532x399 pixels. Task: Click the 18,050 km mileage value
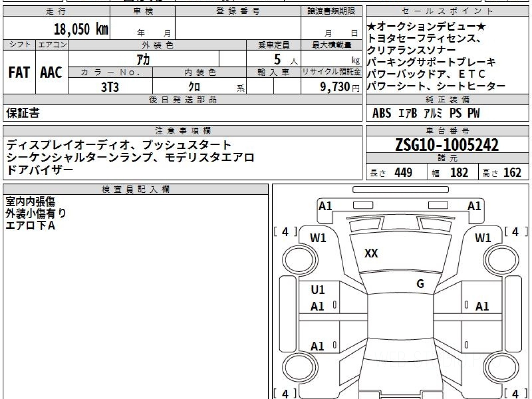[x=81, y=29]
